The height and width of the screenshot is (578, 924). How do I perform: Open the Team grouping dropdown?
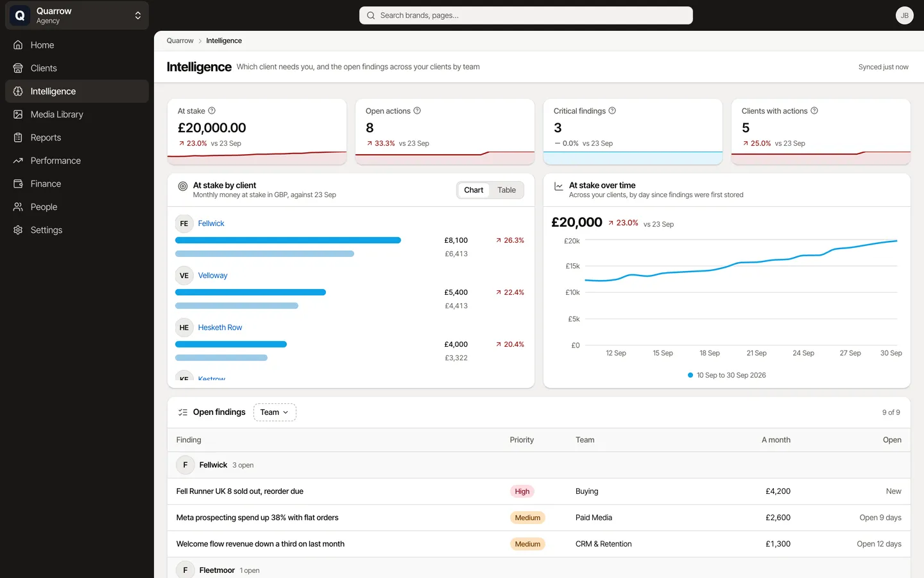coord(275,412)
